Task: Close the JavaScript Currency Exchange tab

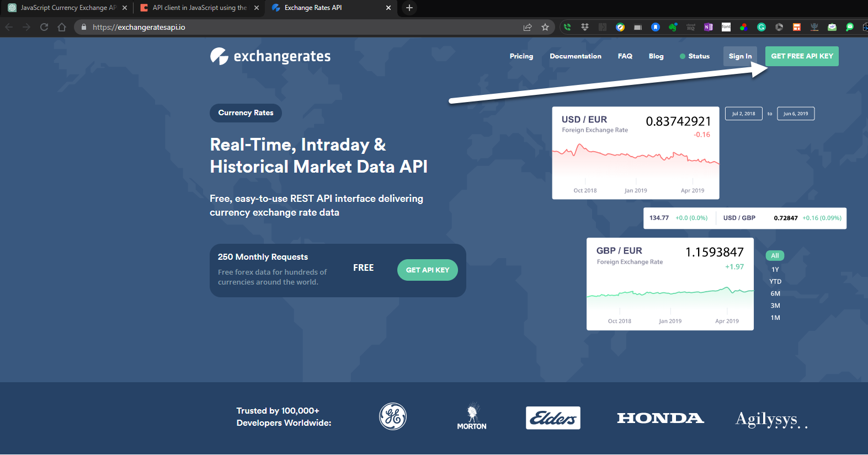Action: click(x=125, y=8)
